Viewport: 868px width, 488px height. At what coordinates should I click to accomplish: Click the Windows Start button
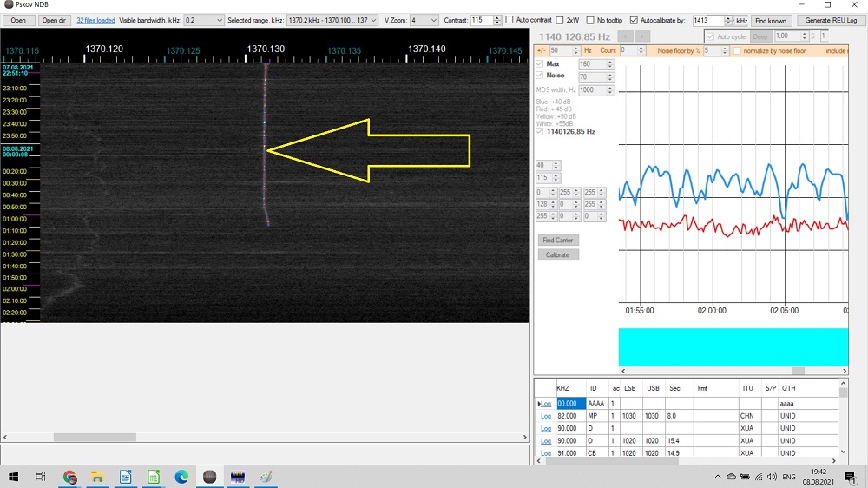tap(14, 477)
